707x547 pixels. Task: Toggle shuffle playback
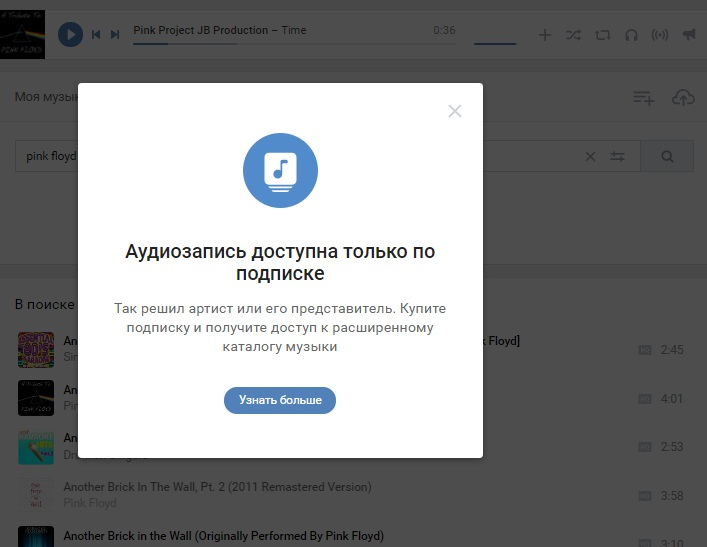pos(574,35)
